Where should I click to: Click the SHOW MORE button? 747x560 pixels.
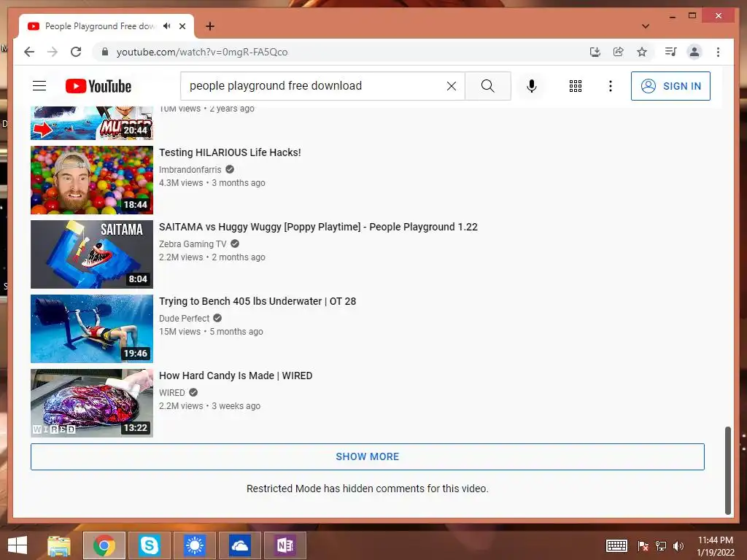pyautogui.click(x=368, y=456)
